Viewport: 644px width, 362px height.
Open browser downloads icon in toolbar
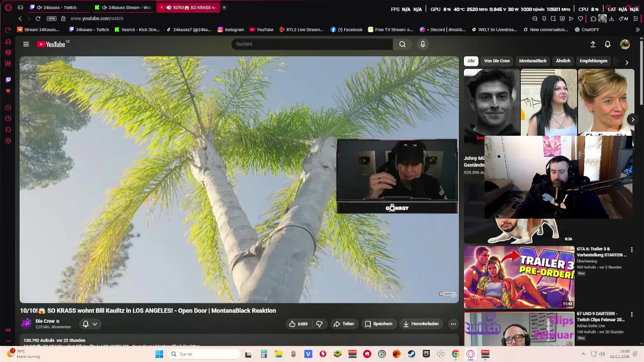click(x=611, y=19)
